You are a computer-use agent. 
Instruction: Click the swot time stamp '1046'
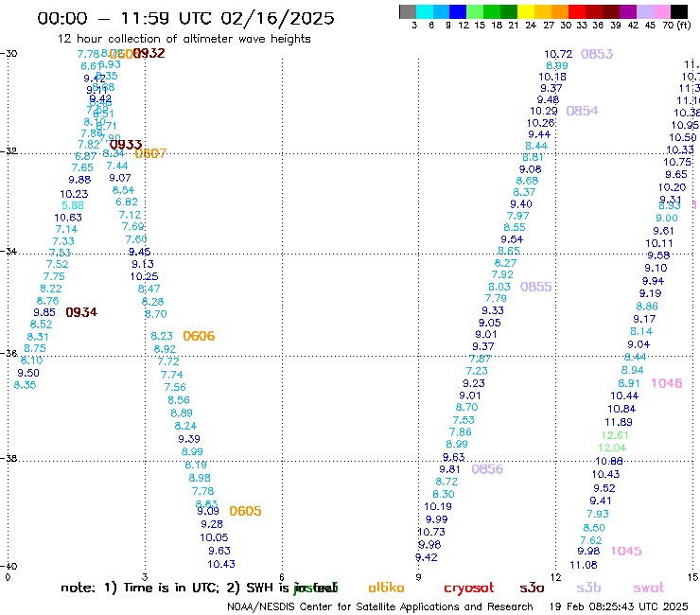(667, 383)
